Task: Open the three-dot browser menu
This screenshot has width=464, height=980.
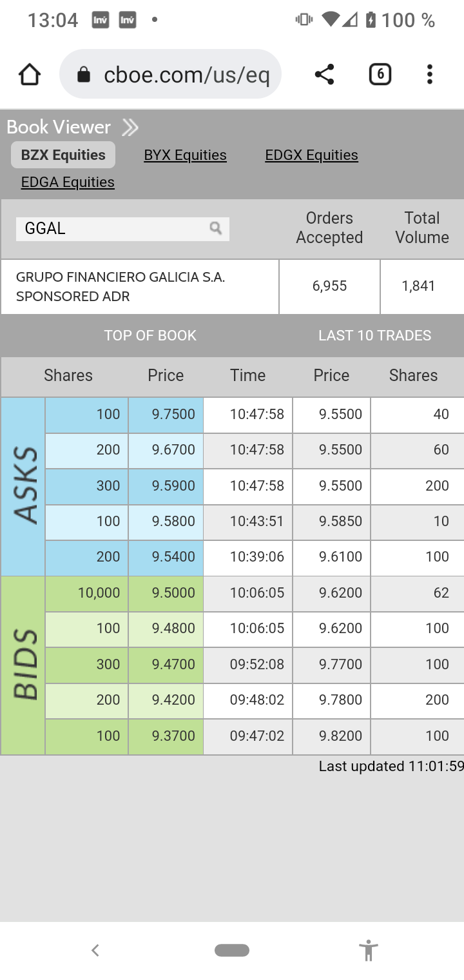Action: coord(429,75)
